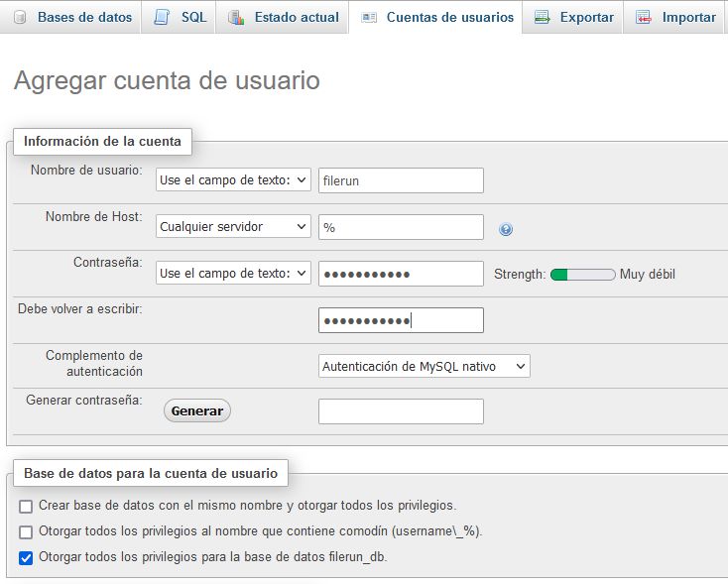Click the Exportar tab icon
Image resolution: width=728 pixels, height=584 pixels.
click(x=542, y=18)
